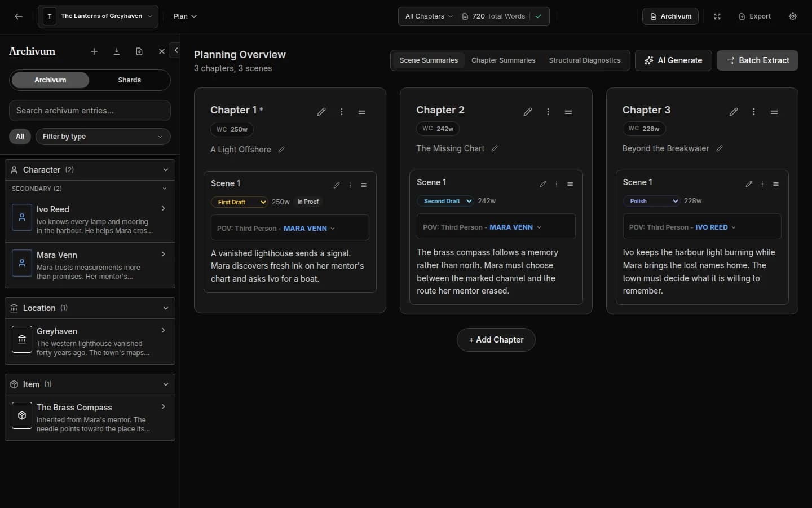Switch to the Shards toggle
Screen dimensions: 812x508
point(130,80)
